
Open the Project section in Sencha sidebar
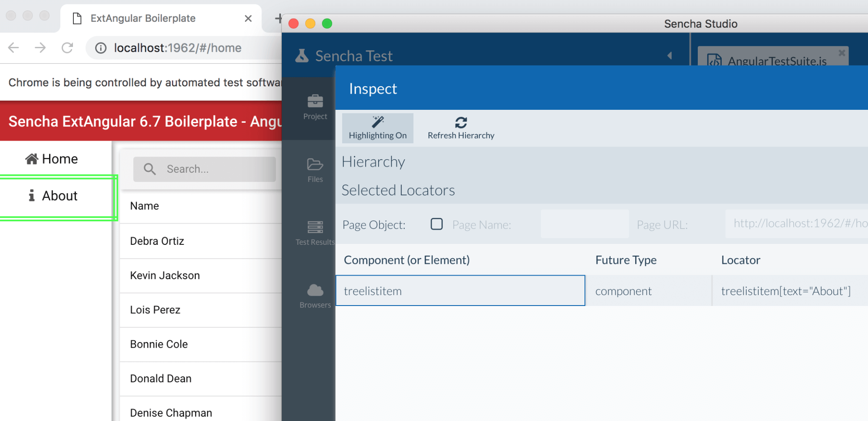click(x=315, y=108)
